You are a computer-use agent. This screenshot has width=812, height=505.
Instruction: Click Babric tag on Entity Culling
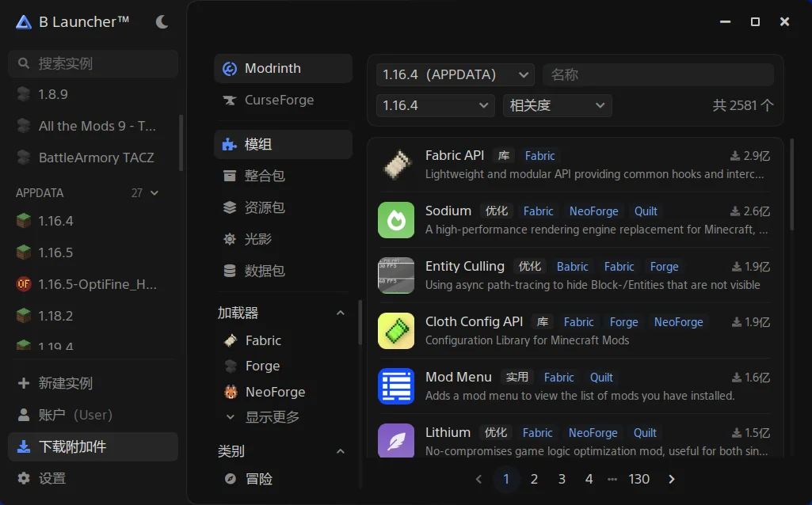pyautogui.click(x=572, y=267)
